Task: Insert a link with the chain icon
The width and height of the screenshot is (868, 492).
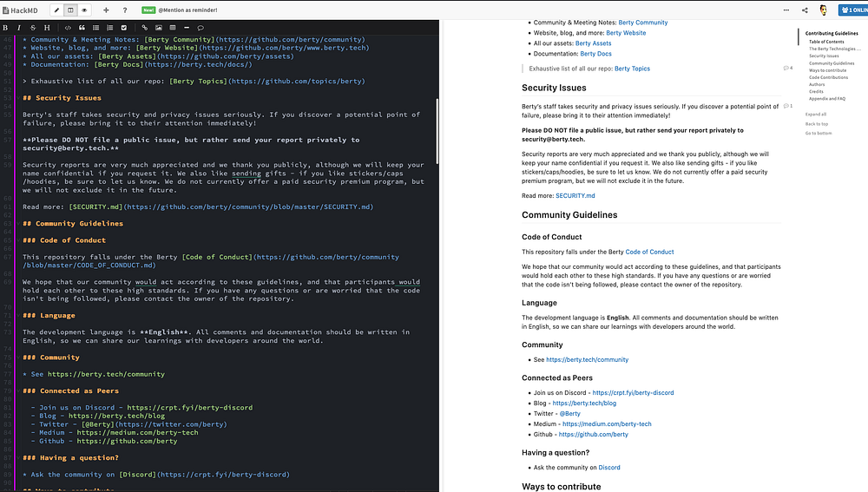Action: point(144,28)
